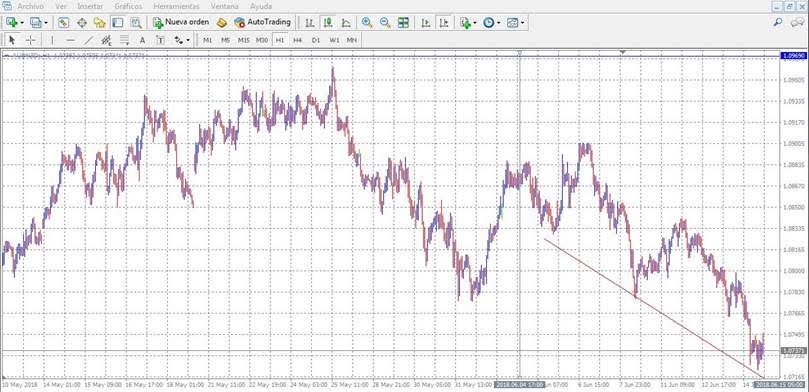Select the Vertical Line drawing tool

coord(52,40)
